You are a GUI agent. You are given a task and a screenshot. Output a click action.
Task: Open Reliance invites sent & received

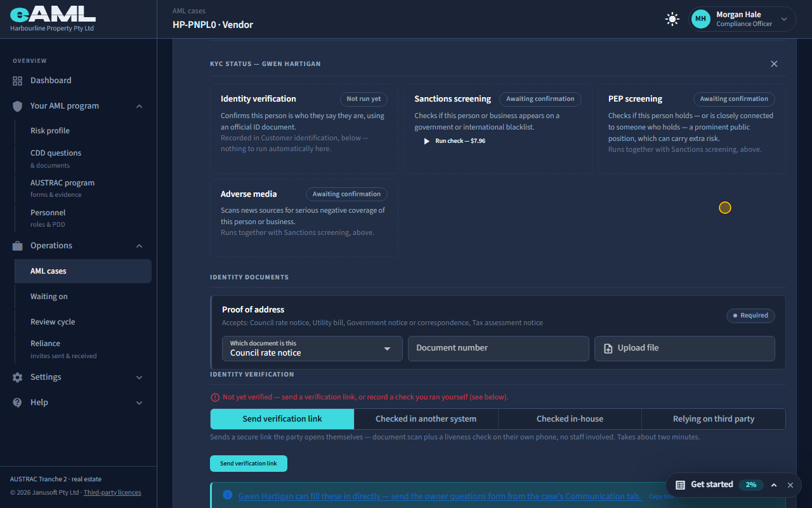83,349
